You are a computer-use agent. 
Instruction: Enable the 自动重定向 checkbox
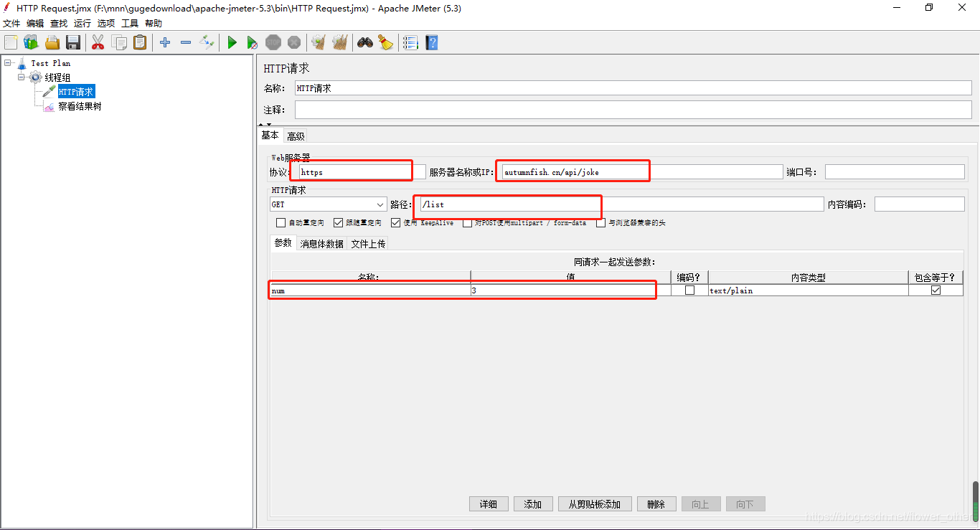[281, 223]
